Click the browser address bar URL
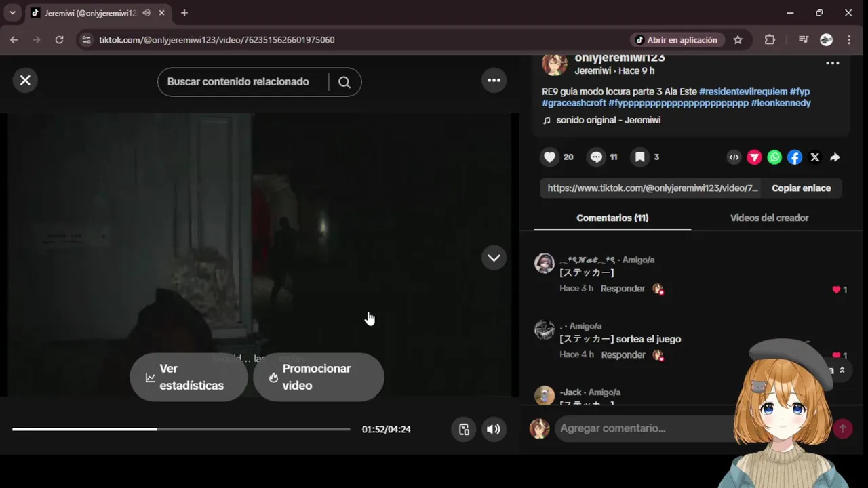The width and height of the screenshot is (868, 488). (216, 40)
